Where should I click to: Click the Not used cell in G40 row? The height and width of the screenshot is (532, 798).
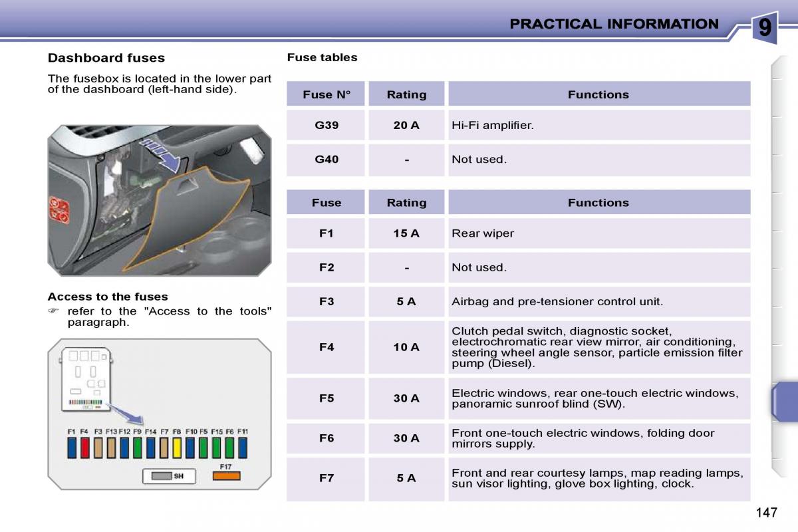(599, 159)
